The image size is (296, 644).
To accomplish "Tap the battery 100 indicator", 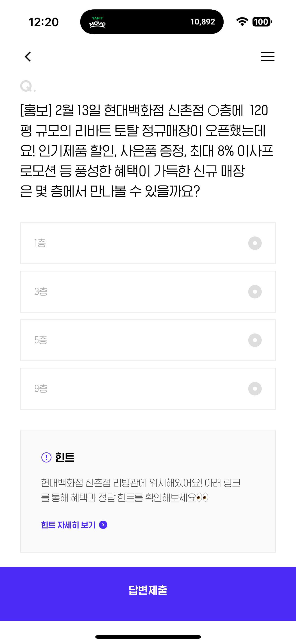I will pos(262,22).
